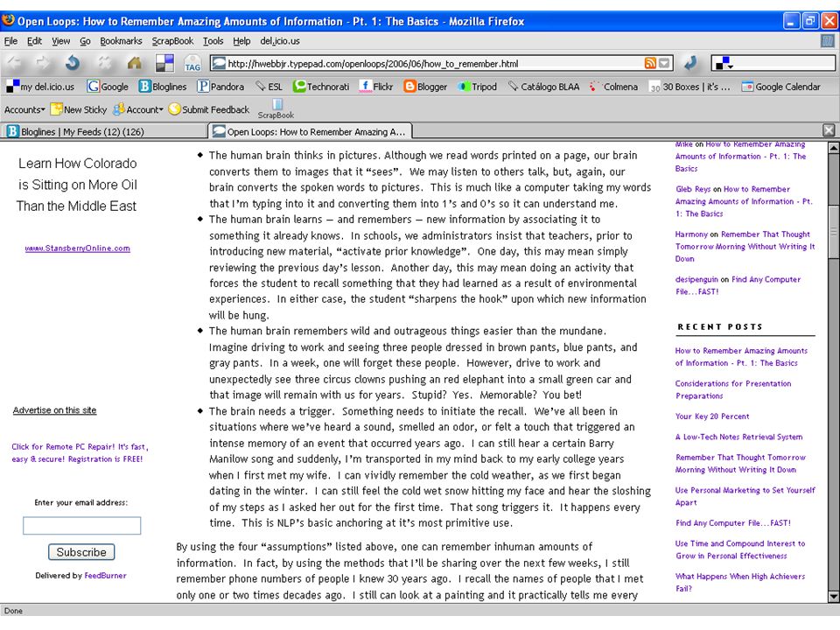Click the Go arrow beside address bar
This screenshot has height=630, width=840.
click(x=690, y=63)
